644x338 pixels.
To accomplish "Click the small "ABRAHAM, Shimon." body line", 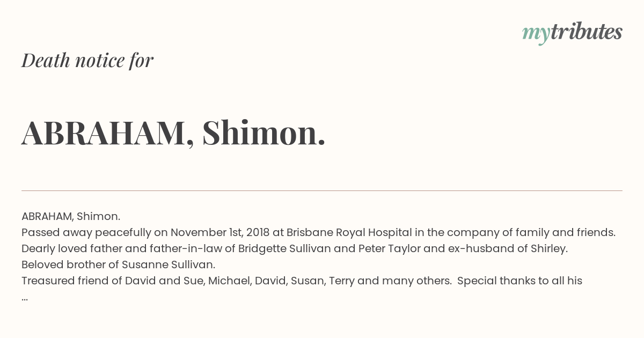I will pos(71,217).
